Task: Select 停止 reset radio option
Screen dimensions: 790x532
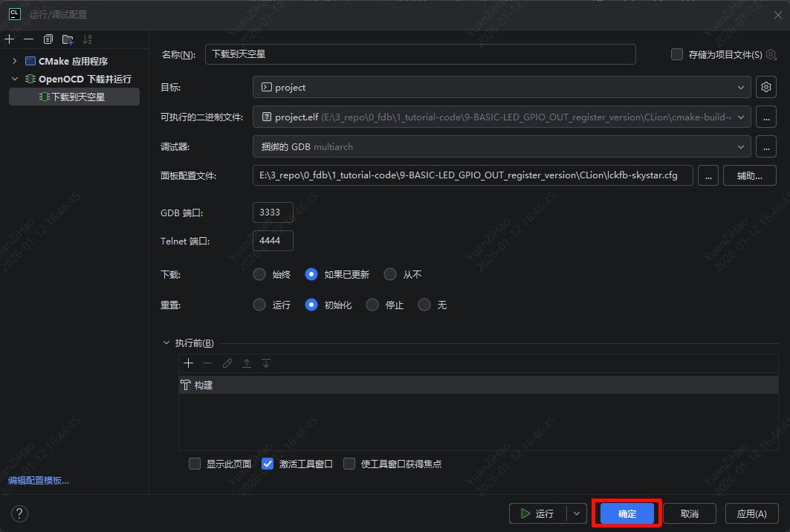Action: pyautogui.click(x=372, y=305)
